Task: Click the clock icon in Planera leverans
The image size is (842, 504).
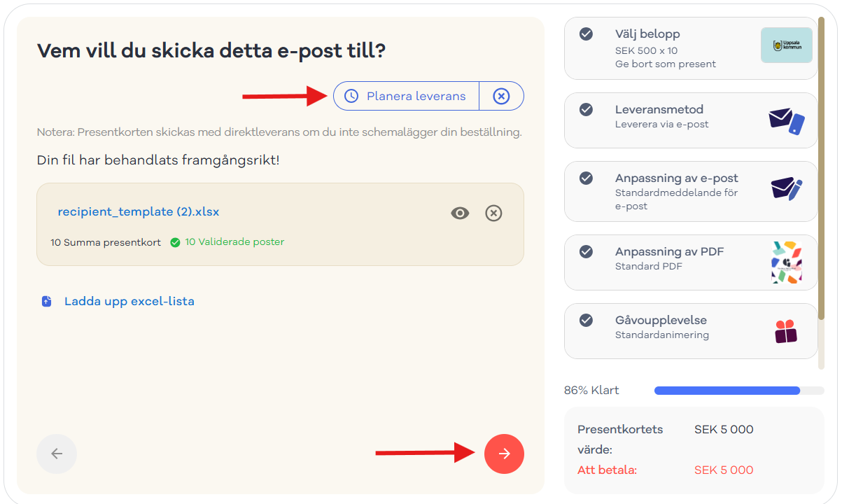Action: point(351,97)
